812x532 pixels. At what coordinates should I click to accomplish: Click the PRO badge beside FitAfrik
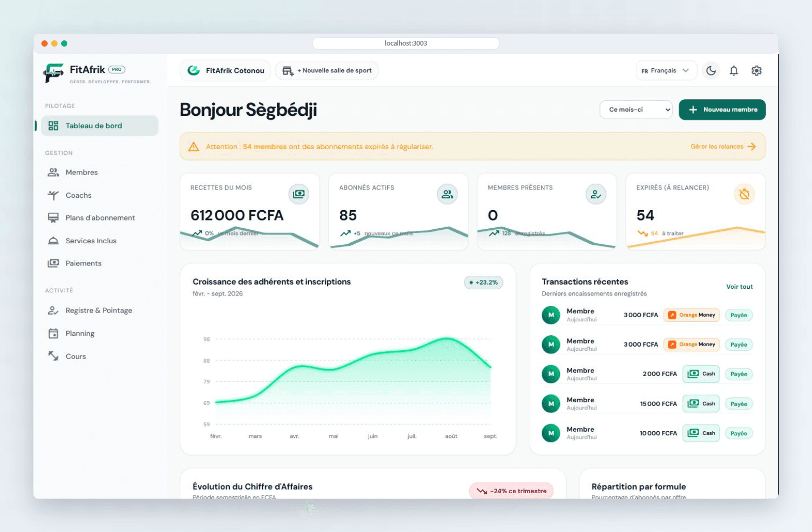pyautogui.click(x=117, y=69)
